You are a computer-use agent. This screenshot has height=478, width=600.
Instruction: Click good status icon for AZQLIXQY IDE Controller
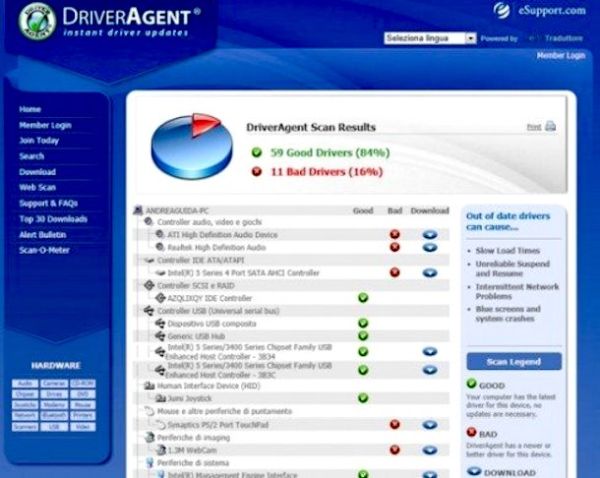[x=363, y=297]
